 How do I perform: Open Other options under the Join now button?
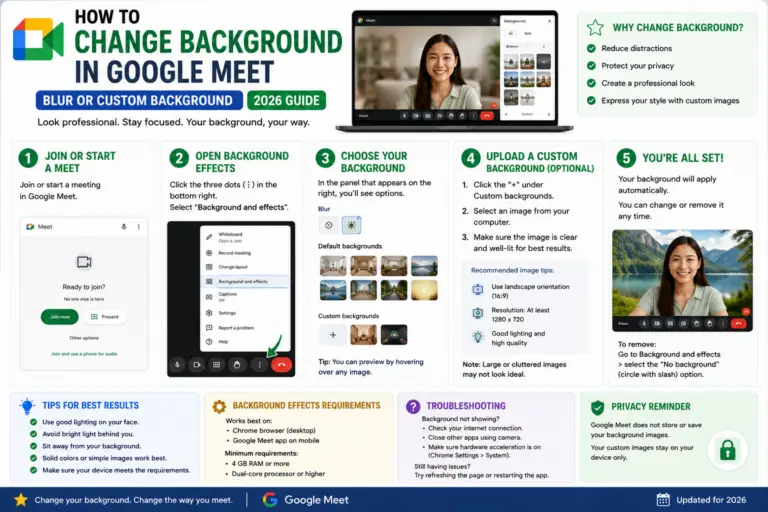(84, 338)
